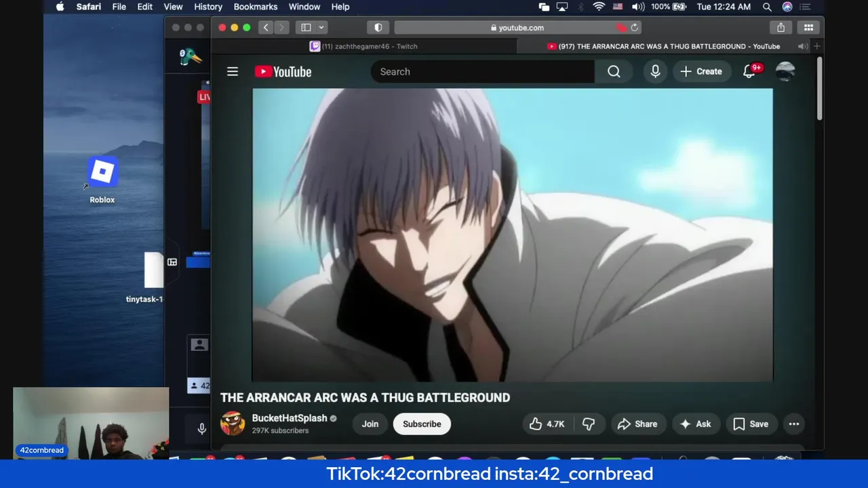Screen dimensions: 868x488
Task: Open Notification Center list icon
Action: pyautogui.click(x=805, y=7)
